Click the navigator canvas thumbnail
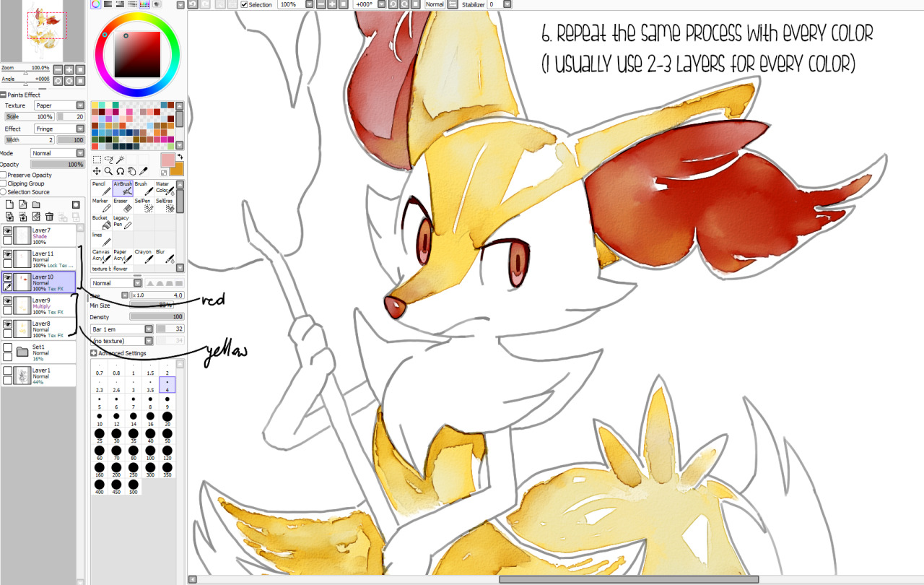Image resolution: width=924 pixels, height=585 pixels. [43, 31]
